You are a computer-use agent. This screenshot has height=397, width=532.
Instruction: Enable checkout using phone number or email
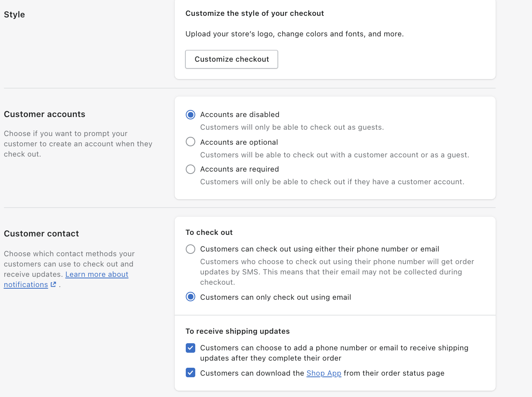191,249
